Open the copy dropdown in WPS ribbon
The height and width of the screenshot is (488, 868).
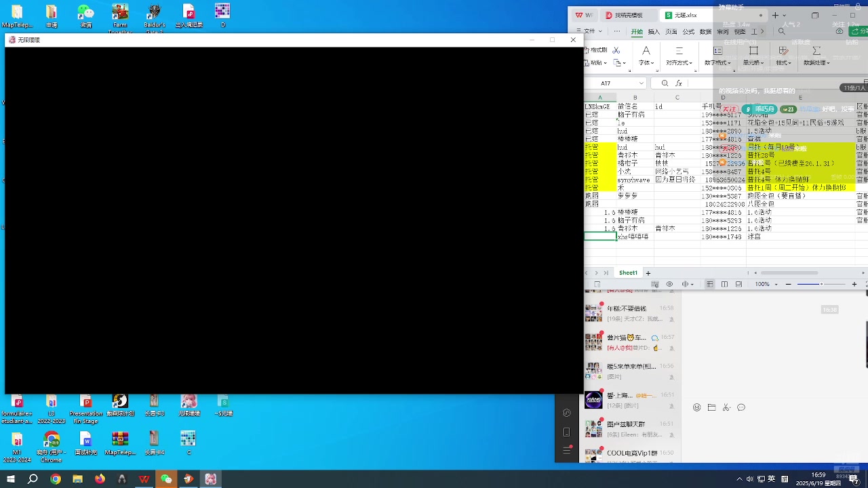(x=619, y=62)
